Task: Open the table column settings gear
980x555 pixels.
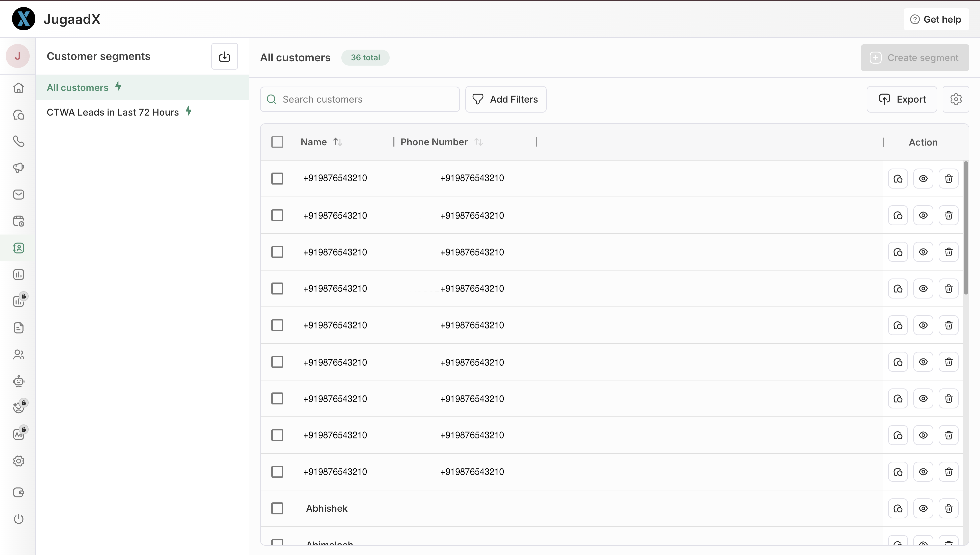Action: coord(956,99)
